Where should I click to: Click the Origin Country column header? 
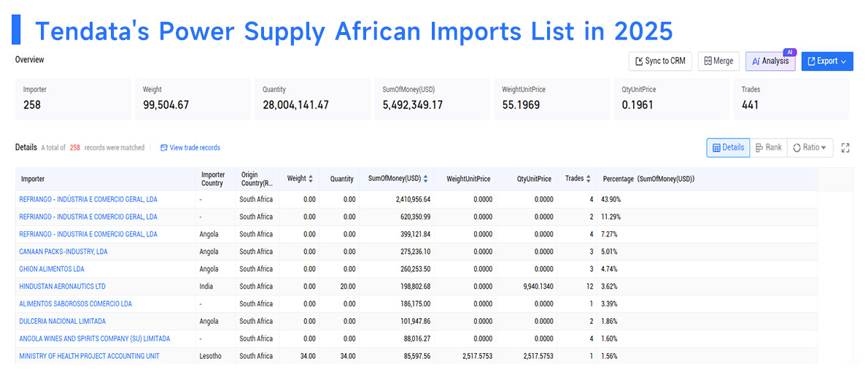point(257,179)
